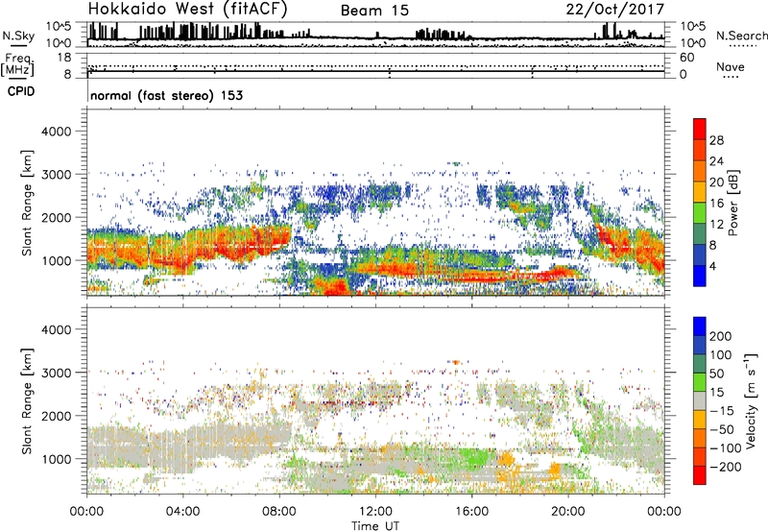Select the 16:00 time tick label
Screen dimensions: 768x532
point(471,512)
